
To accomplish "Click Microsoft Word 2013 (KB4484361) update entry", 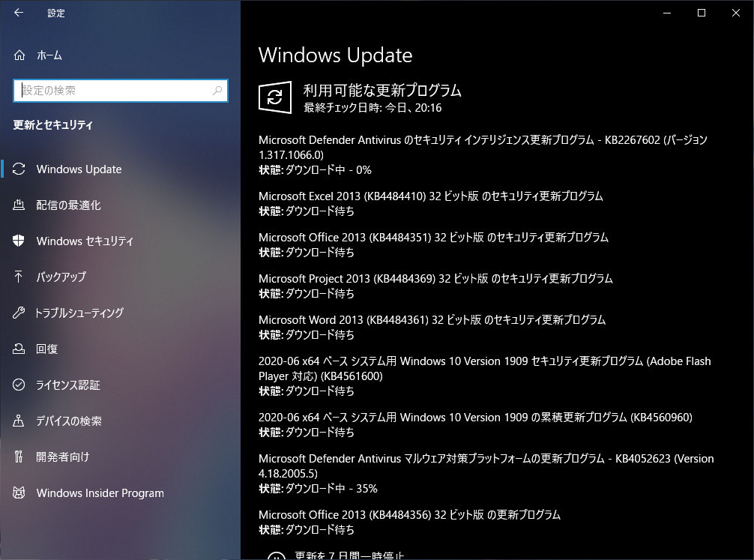I will pyautogui.click(x=432, y=320).
